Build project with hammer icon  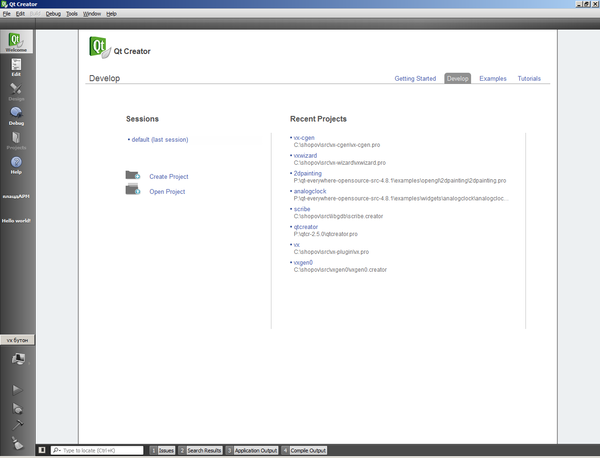click(17, 425)
